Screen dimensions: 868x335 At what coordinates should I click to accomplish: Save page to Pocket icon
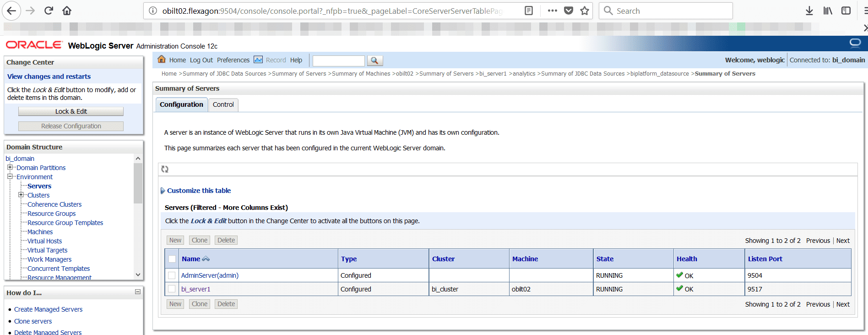point(569,11)
